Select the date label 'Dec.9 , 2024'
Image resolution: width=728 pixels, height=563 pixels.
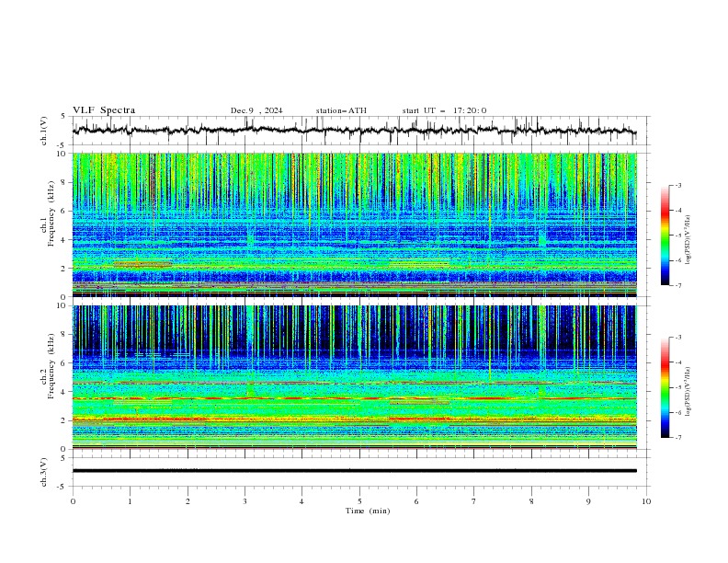click(256, 110)
